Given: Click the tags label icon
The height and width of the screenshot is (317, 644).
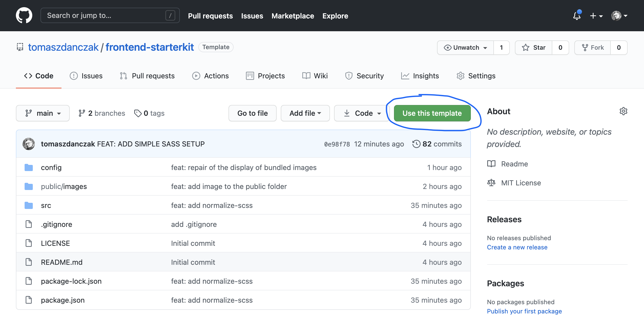Looking at the screenshot, I should (x=138, y=113).
